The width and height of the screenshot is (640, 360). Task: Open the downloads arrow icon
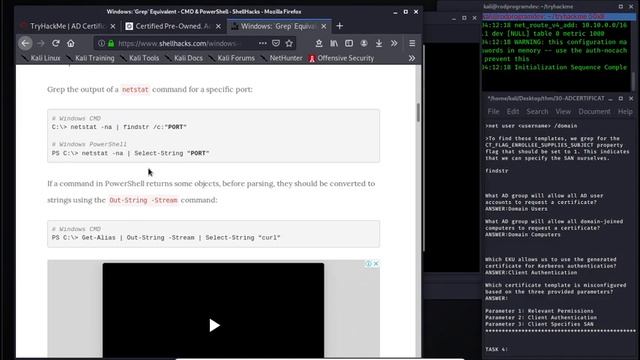coord(379,43)
